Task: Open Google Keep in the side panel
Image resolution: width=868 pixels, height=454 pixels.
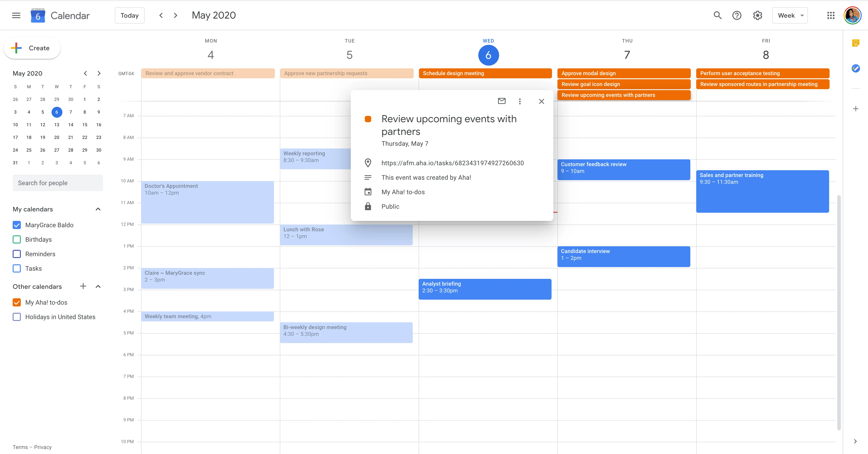Action: point(856,43)
